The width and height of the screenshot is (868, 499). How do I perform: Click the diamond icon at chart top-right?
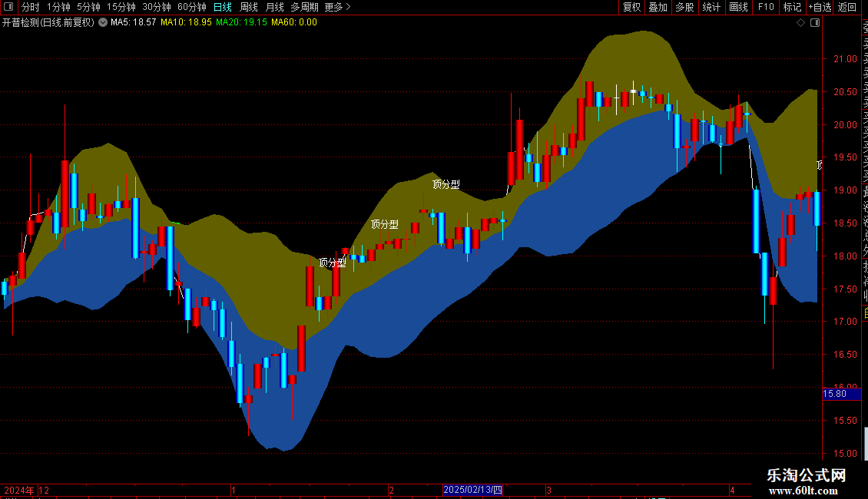pos(800,23)
